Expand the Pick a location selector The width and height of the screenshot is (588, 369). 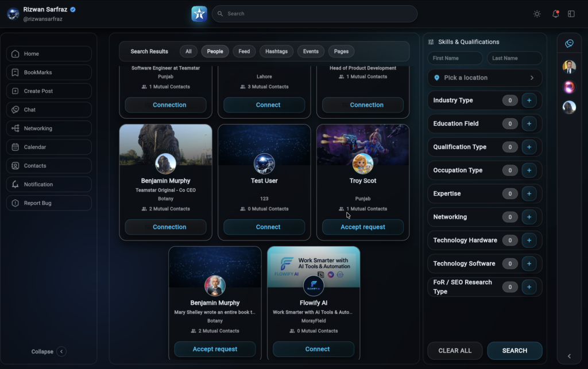(485, 77)
